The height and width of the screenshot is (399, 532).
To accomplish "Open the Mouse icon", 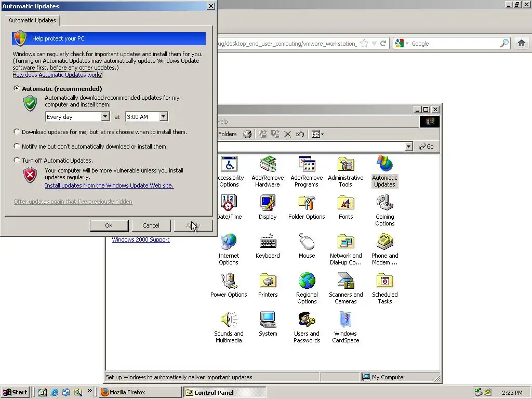I will click(307, 246).
